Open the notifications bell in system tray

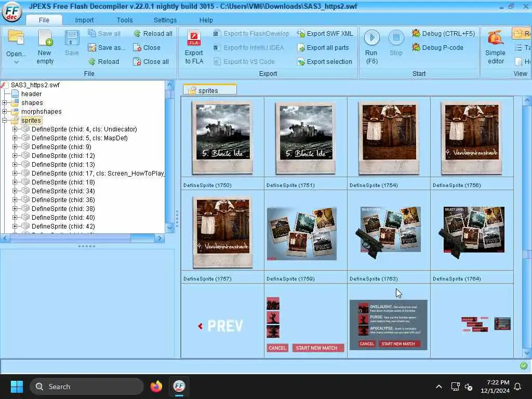click(x=518, y=387)
